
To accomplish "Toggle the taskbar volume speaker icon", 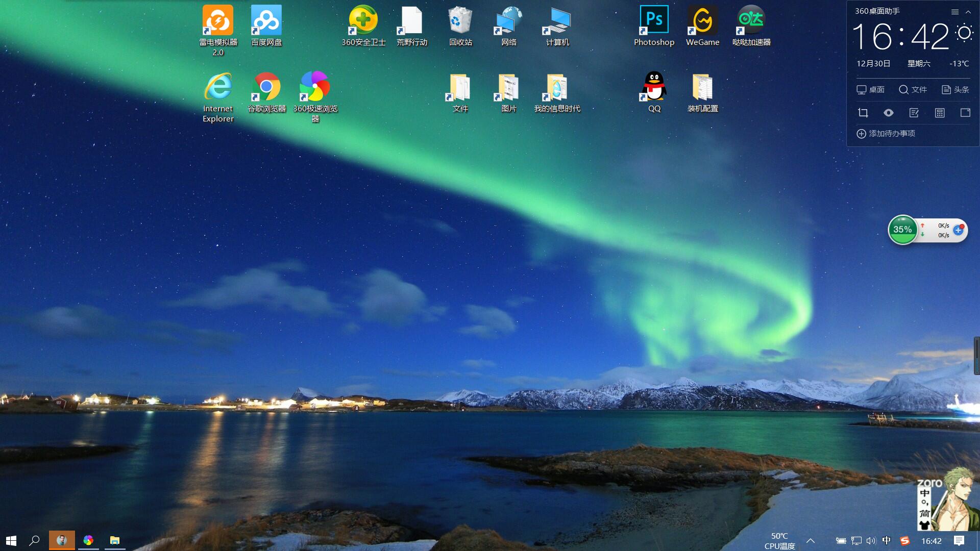I will [x=871, y=541].
